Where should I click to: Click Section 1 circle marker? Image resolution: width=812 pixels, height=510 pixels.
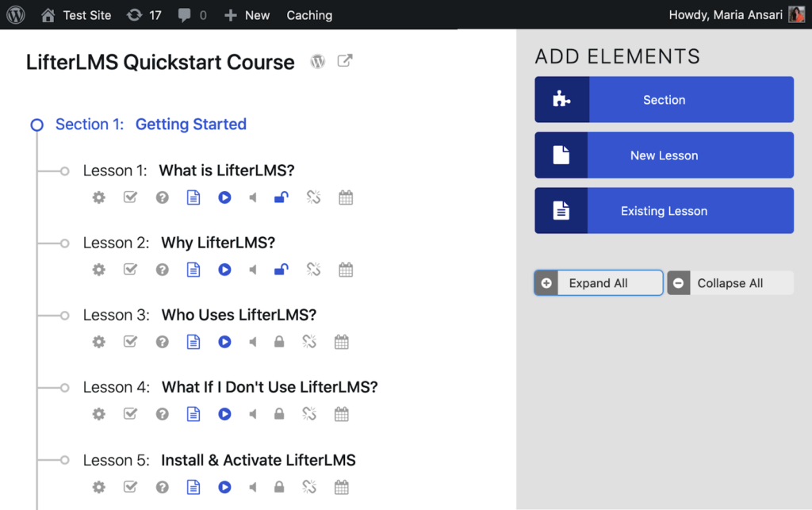[x=36, y=125]
